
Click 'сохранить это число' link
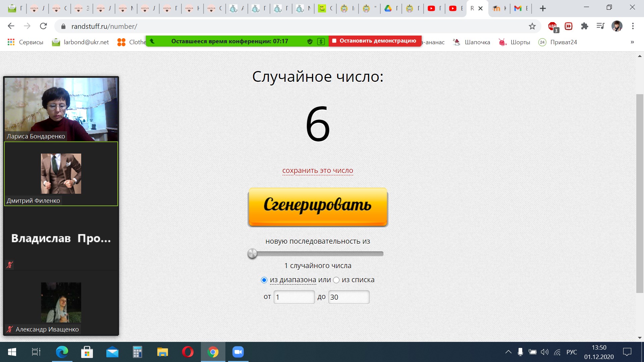click(x=318, y=171)
